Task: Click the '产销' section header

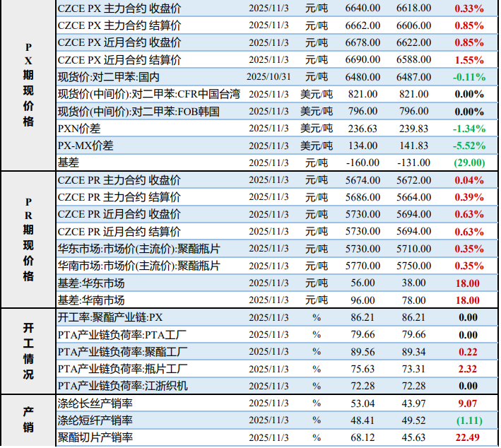Action: click(28, 419)
